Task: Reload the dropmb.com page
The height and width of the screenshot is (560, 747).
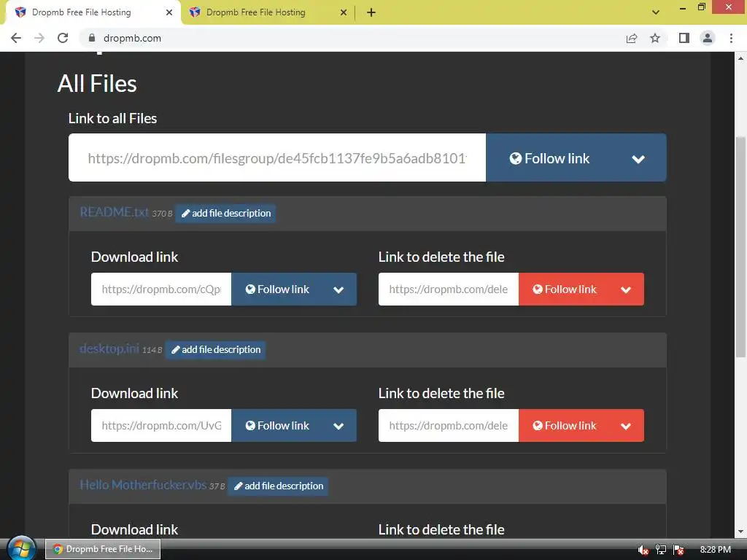Action: point(63,38)
